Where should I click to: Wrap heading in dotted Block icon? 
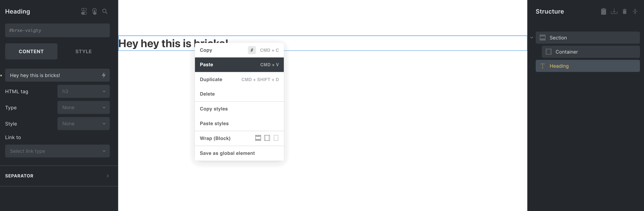pos(276,138)
